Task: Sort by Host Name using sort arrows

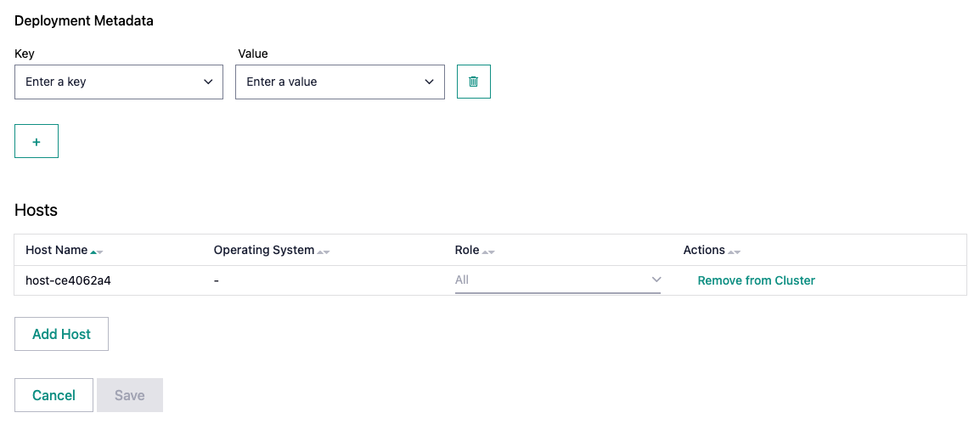Action: 97,252
